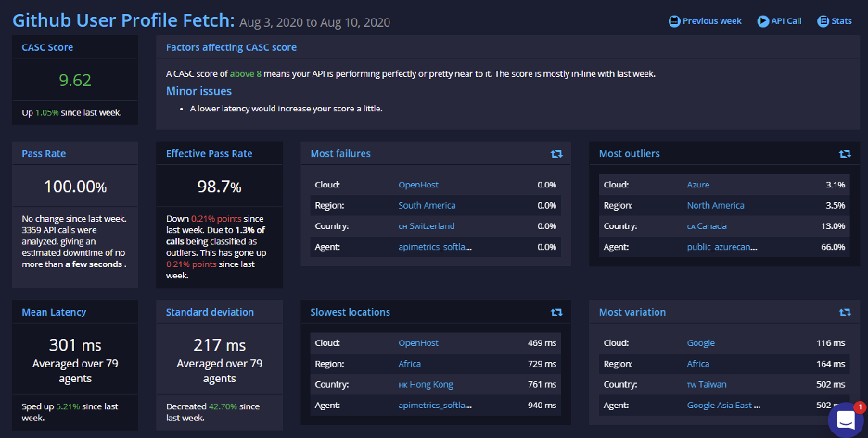Viewport: 868px width, 438px height.
Task: Click the 3.1% Azure outlier value
Action: tap(836, 185)
